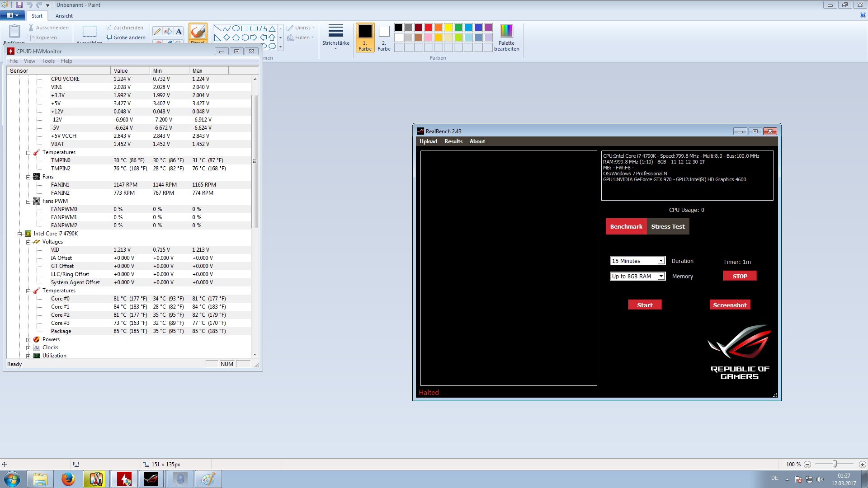The height and width of the screenshot is (488, 868).
Task: Click the HWMonitor vertical scrollbar thumb
Action: click(255, 161)
